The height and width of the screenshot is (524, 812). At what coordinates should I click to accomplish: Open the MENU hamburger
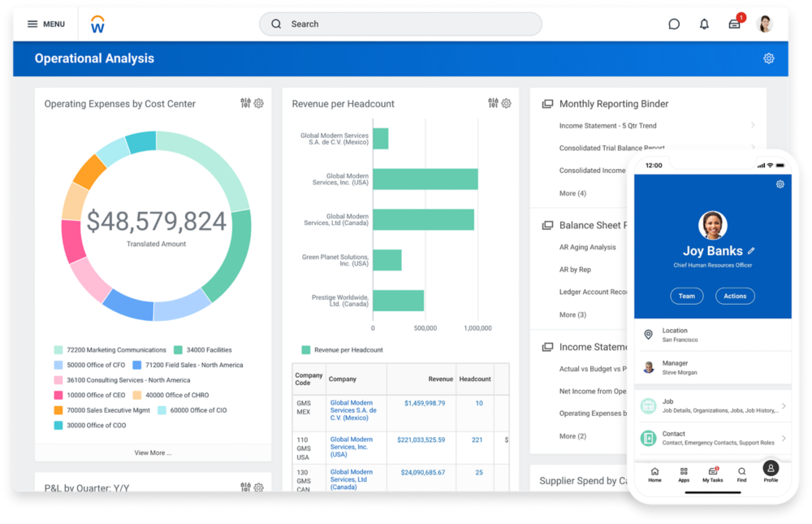click(x=45, y=24)
